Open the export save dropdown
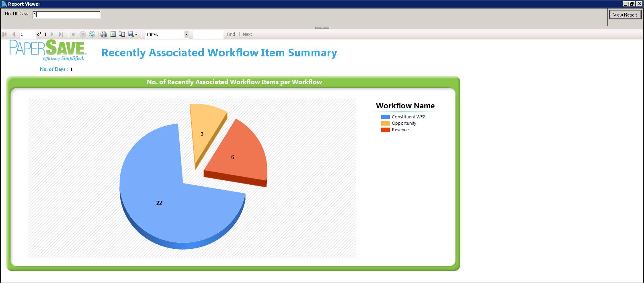644x283 pixels. point(133,34)
